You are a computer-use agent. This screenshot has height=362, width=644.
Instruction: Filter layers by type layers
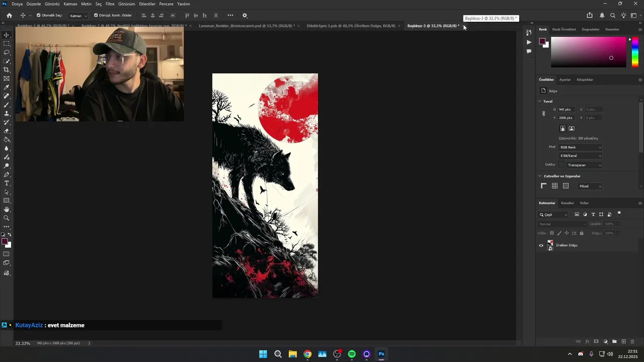coord(593,215)
